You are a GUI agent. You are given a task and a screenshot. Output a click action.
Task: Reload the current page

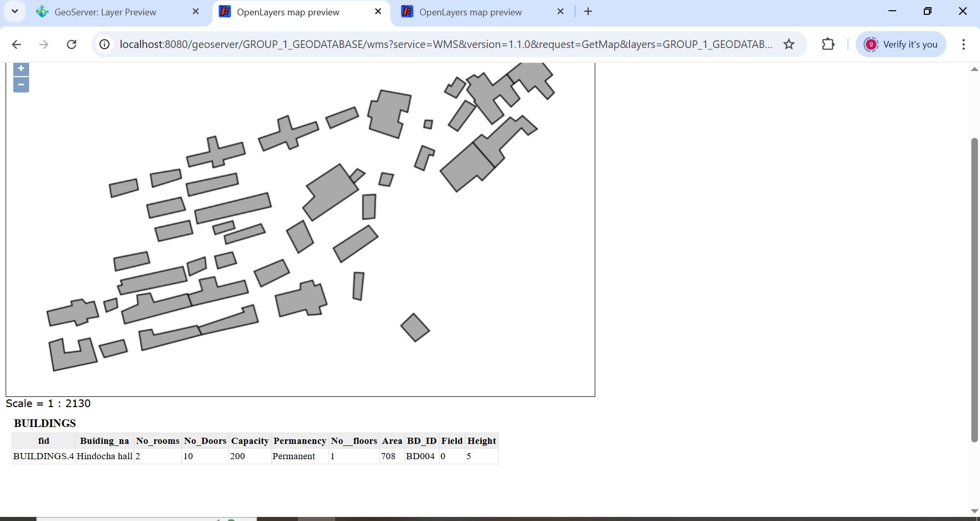point(72,44)
